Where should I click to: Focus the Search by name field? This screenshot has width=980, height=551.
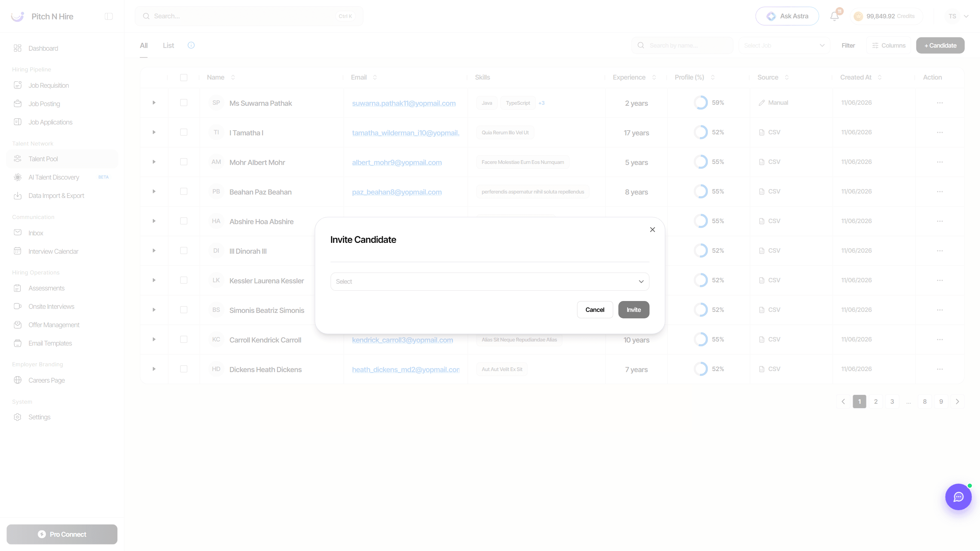pos(683,45)
